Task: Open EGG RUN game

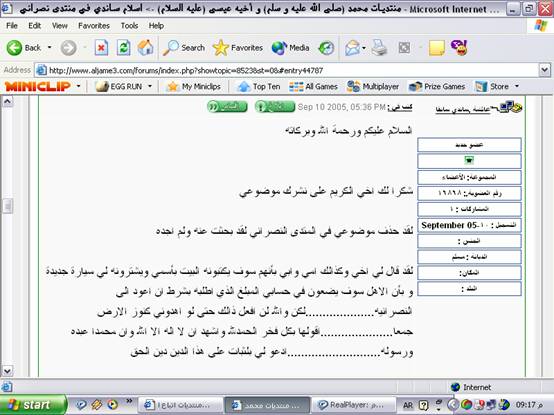Action: tap(119, 87)
